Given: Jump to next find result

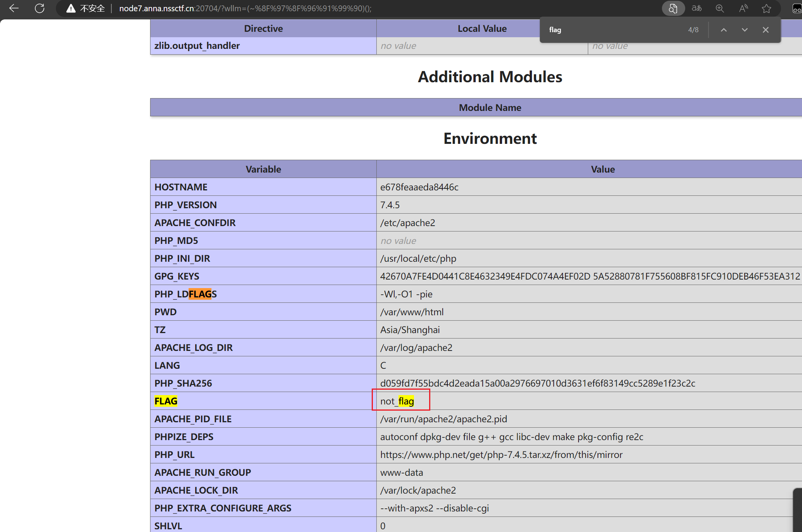Looking at the screenshot, I should (x=745, y=30).
